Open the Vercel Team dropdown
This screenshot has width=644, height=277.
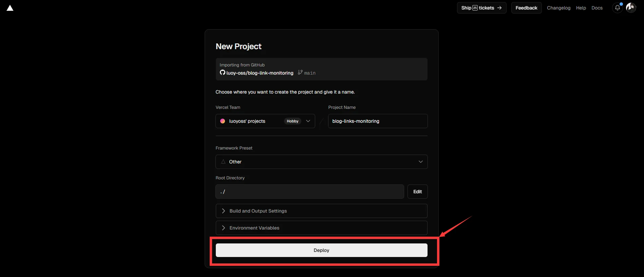308,121
